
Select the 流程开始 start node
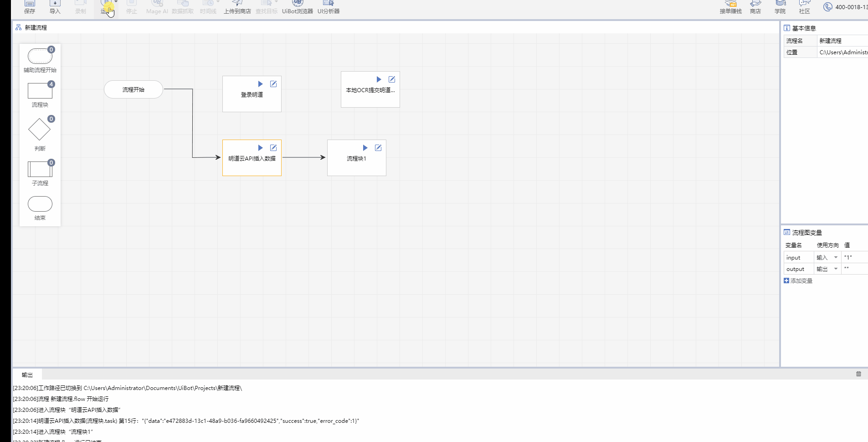(x=134, y=89)
